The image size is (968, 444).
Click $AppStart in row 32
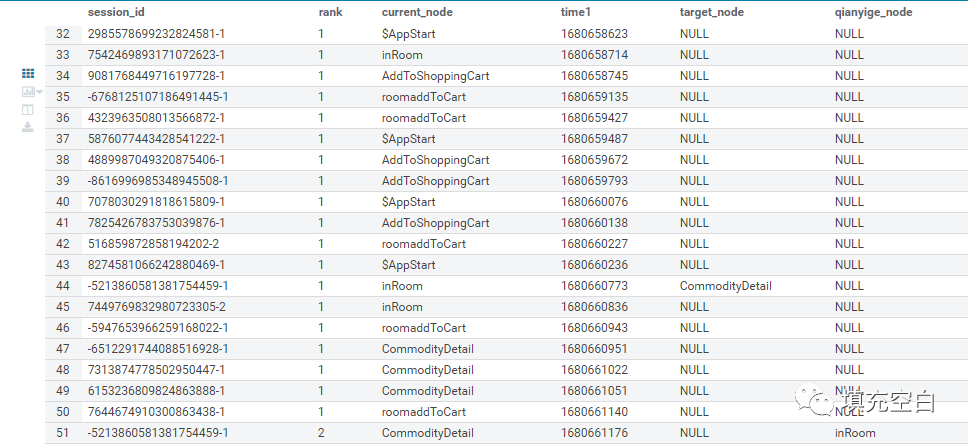click(x=409, y=34)
